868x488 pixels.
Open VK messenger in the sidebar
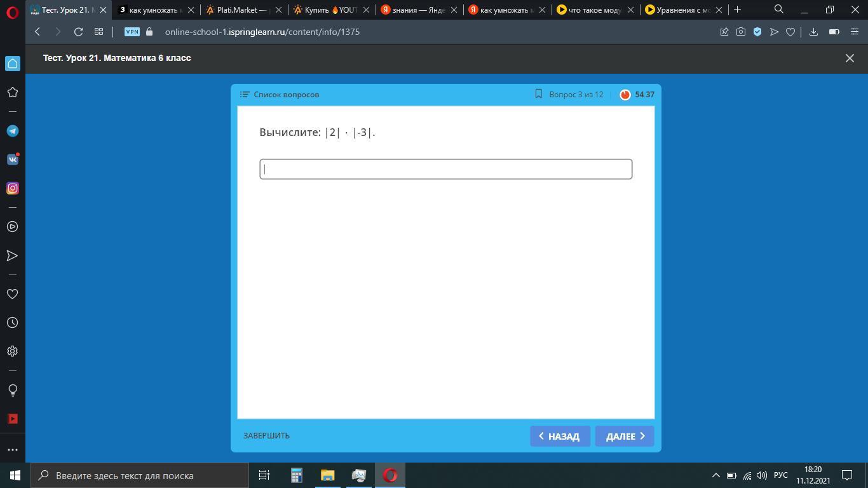point(12,159)
